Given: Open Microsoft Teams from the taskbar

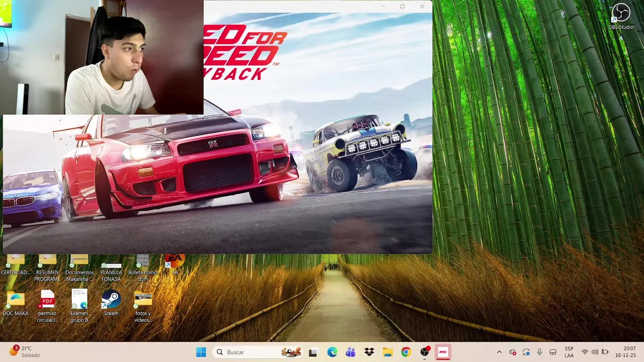Looking at the screenshot, I should point(351,352).
